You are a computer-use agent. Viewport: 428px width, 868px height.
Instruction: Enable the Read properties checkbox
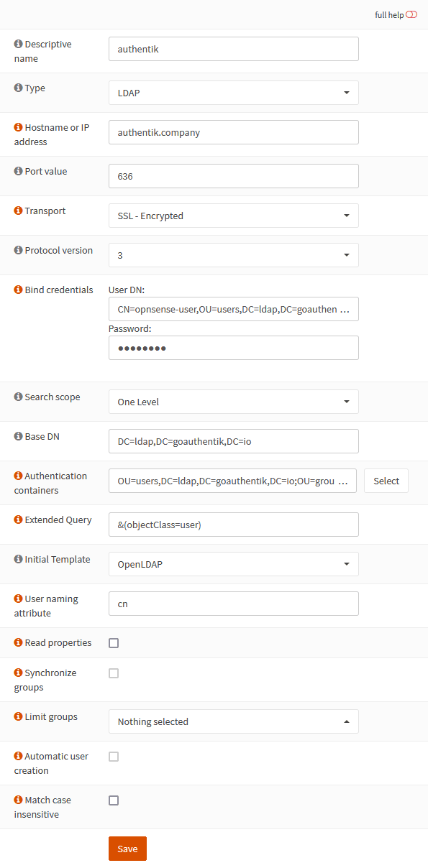114,643
